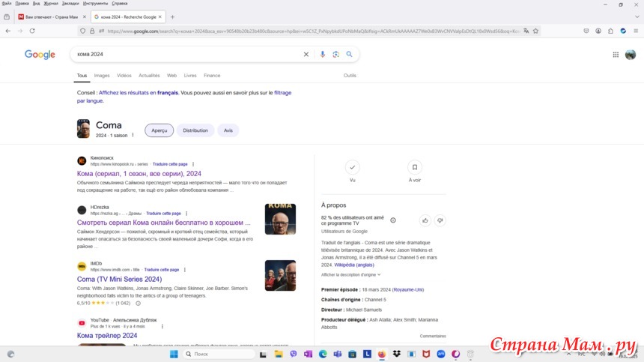The image size is (644, 362).
Task: Go back with the browser back arrow
Action: (x=7, y=31)
